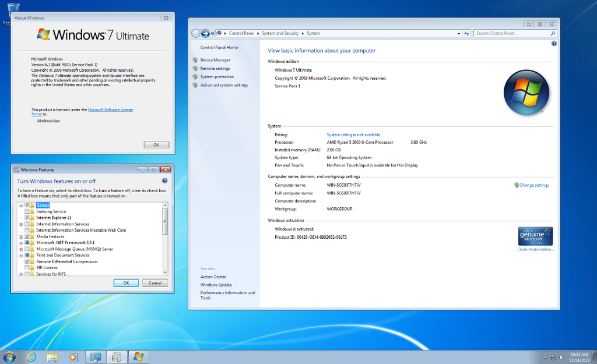Open System protection from the sidebar
The width and height of the screenshot is (597, 364).
[x=217, y=77]
